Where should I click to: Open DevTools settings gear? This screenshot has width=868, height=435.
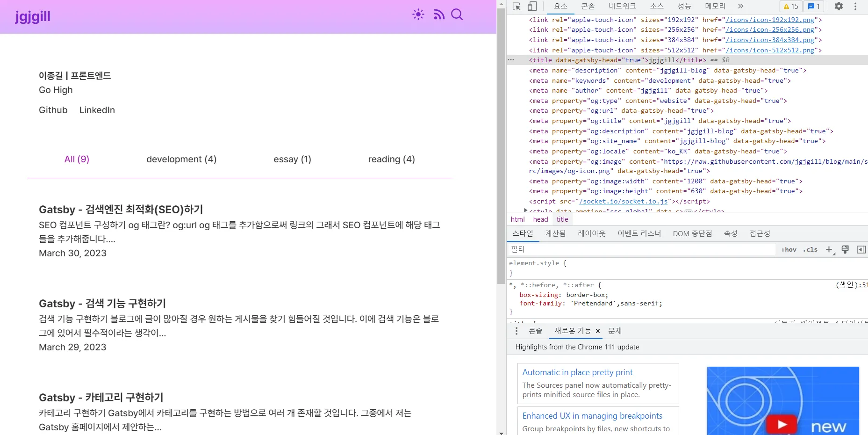(x=839, y=7)
